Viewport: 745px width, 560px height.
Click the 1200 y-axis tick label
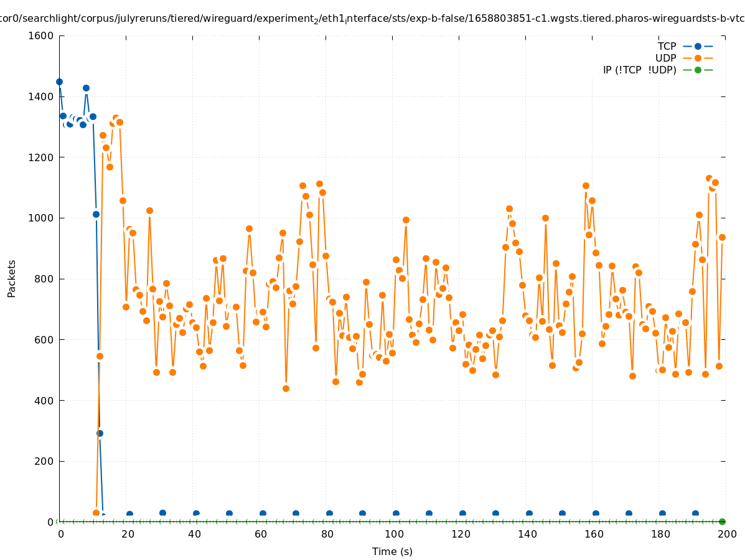[x=40, y=157]
